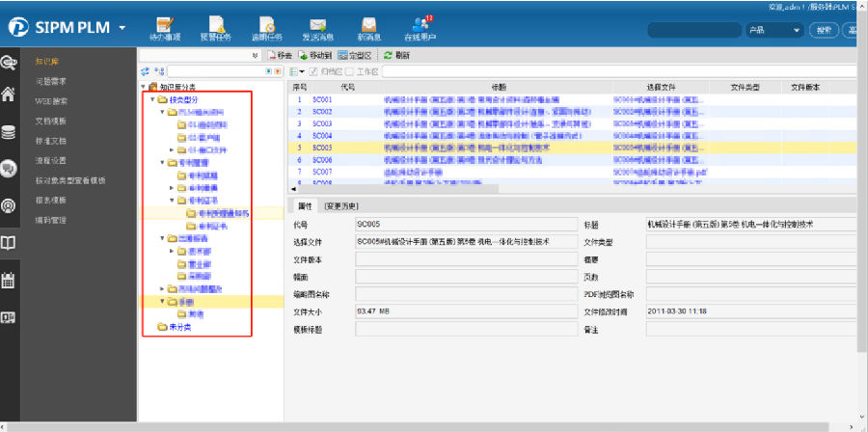Click the 移动到 move-to button
Image resolution: width=868 pixels, height=432 pixels.
314,56
